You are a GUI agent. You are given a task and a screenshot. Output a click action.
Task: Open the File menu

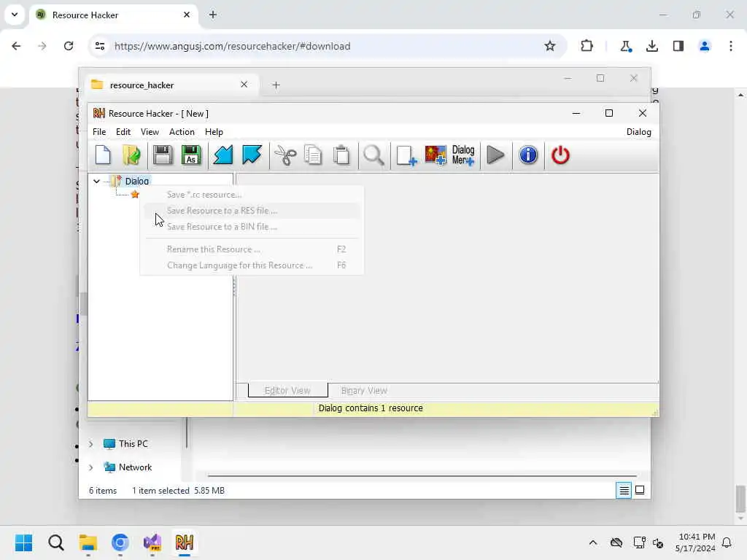(99, 132)
